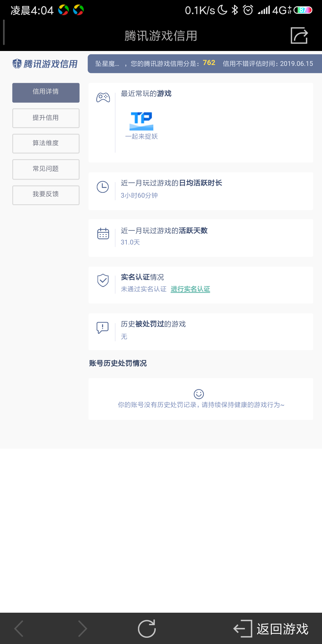Click the 进行实名认证 link

(x=190, y=289)
